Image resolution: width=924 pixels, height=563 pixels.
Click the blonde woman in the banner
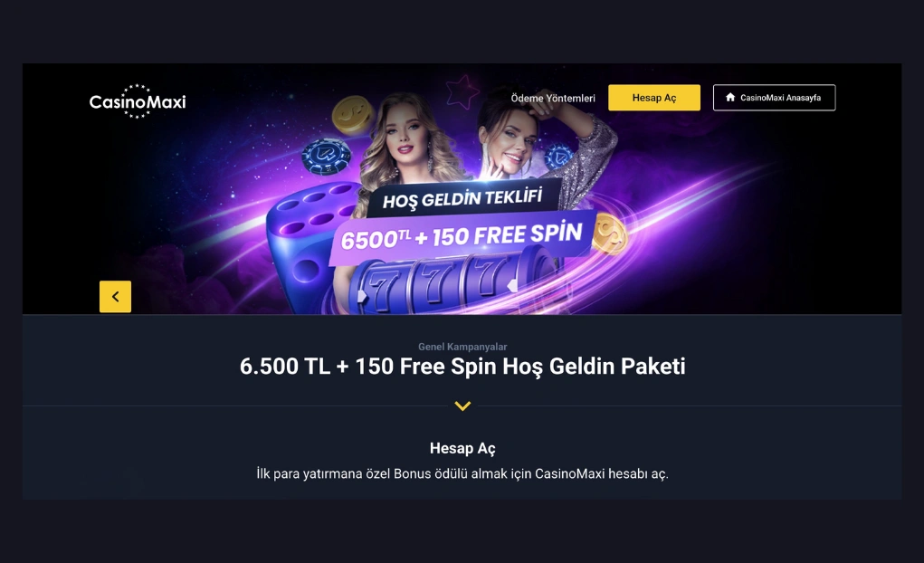point(406,141)
